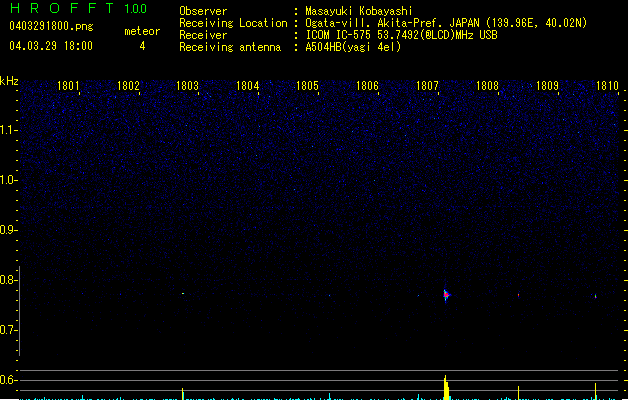This screenshot has width=629, height=400.
Task: Click the 0.6 frequency axis label
Action: point(9,380)
